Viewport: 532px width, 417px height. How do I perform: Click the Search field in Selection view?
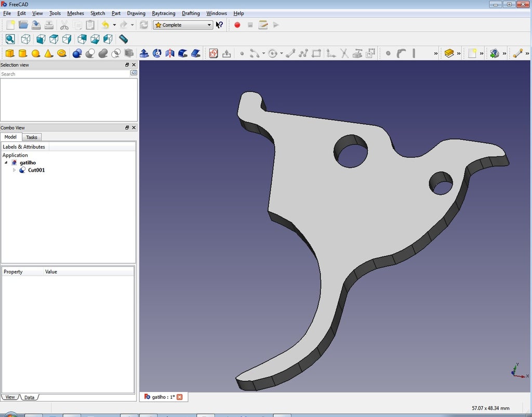tap(62, 74)
